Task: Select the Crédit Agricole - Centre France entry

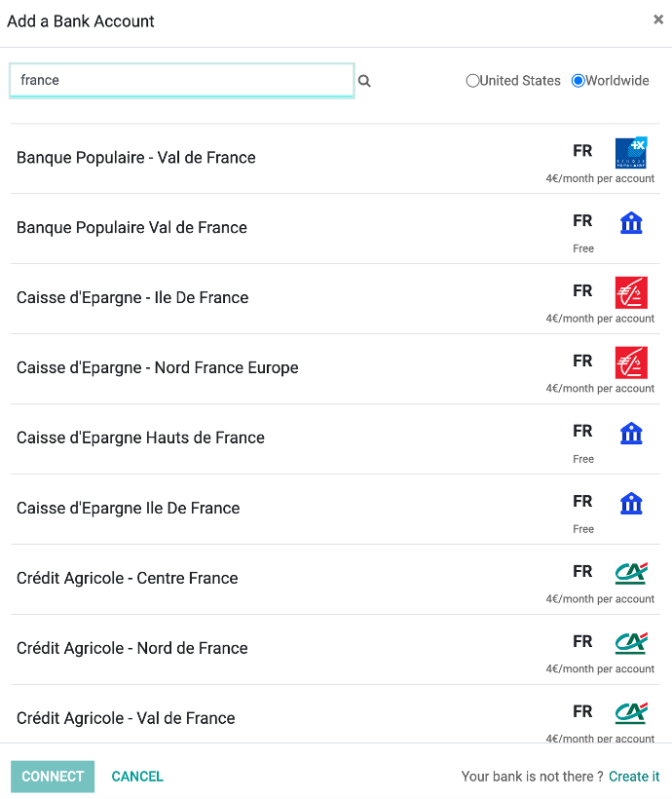Action: coord(127,578)
